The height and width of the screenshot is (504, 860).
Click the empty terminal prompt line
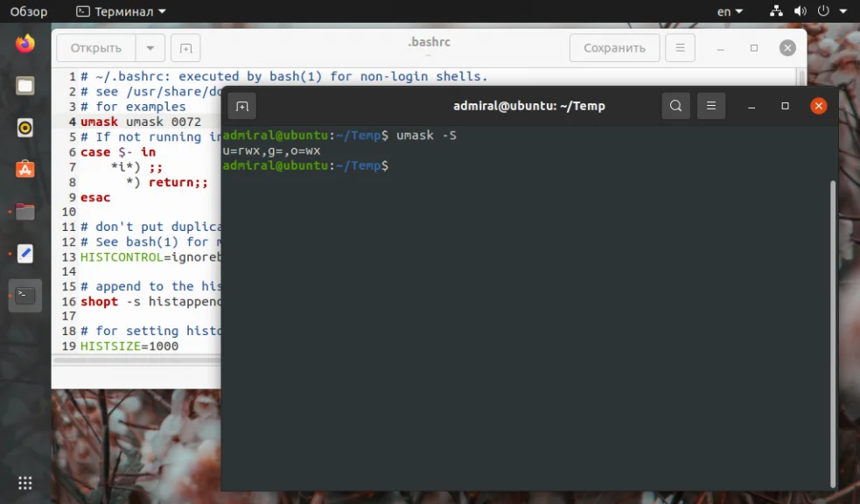305,165
